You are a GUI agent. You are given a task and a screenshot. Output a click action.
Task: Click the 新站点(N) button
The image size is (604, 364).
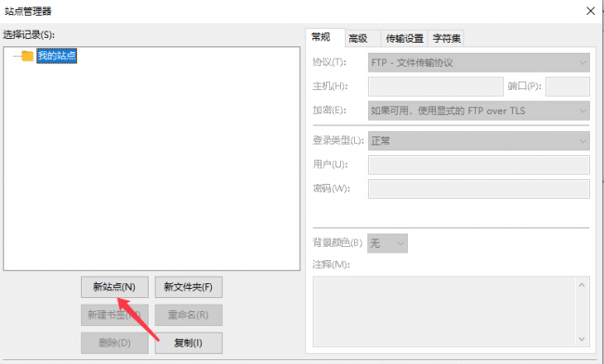[114, 287]
